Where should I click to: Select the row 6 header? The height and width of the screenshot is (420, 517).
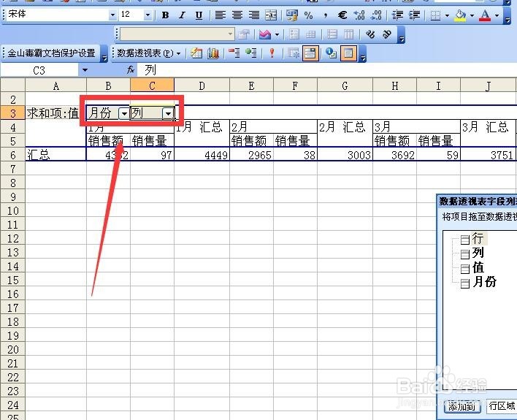pyautogui.click(x=13, y=155)
